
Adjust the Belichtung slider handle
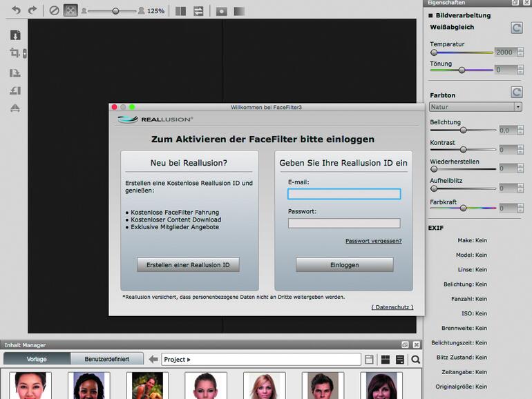pos(463,130)
